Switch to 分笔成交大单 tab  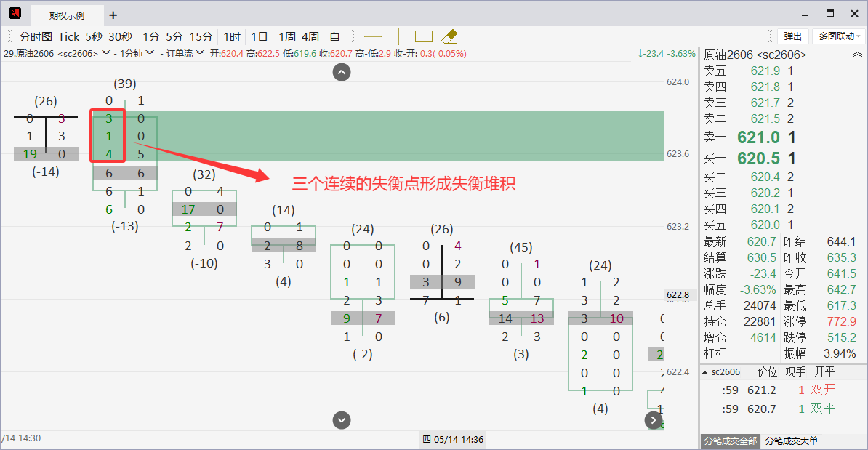tap(791, 441)
